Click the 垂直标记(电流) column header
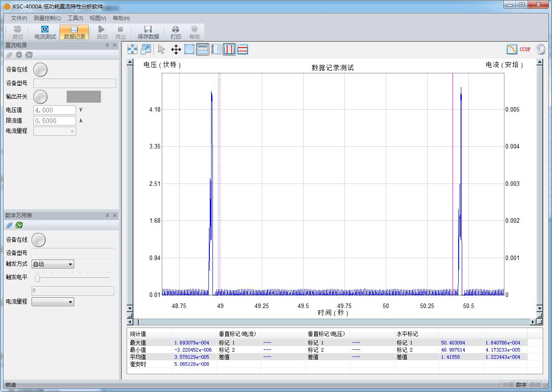This screenshot has height=392, width=552. [239, 334]
